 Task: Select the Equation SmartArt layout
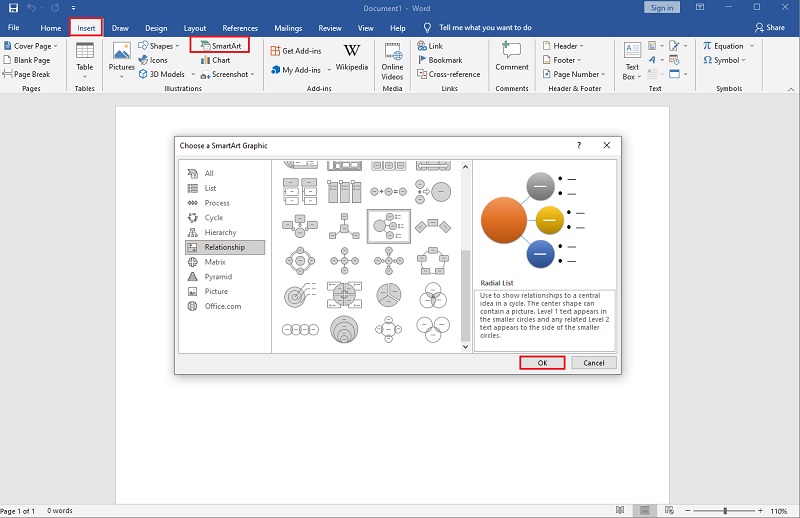(x=389, y=192)
